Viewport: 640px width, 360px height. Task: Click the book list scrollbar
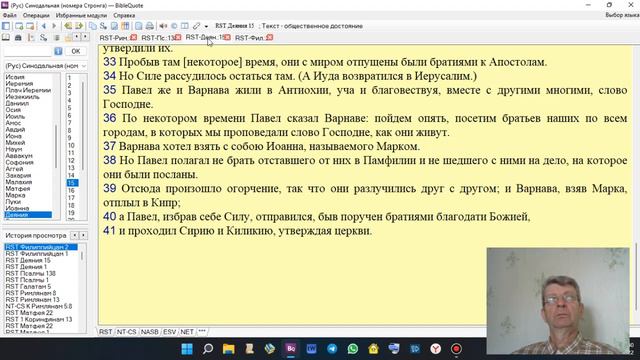(56, 146)
